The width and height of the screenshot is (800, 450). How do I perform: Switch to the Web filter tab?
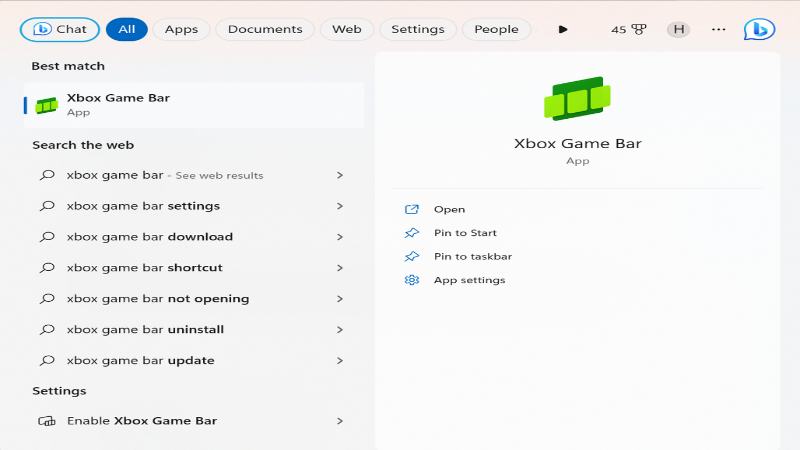(x=346, y=30)
